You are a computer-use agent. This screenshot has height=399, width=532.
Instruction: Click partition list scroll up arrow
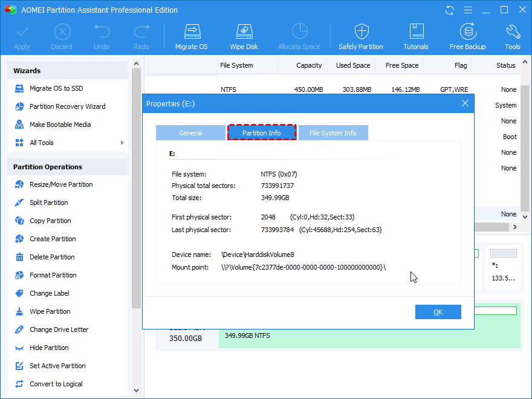[x=525, y=62]
